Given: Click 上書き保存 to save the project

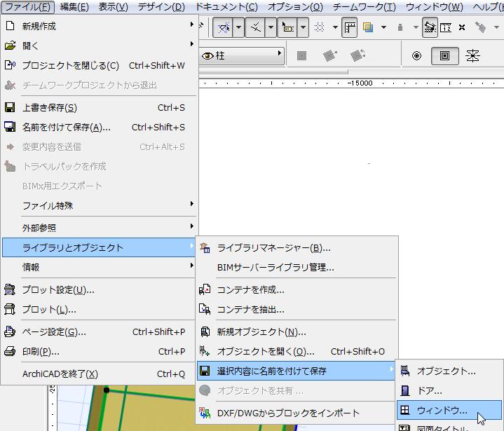Looking at the screenshot, I should point(99,107).
